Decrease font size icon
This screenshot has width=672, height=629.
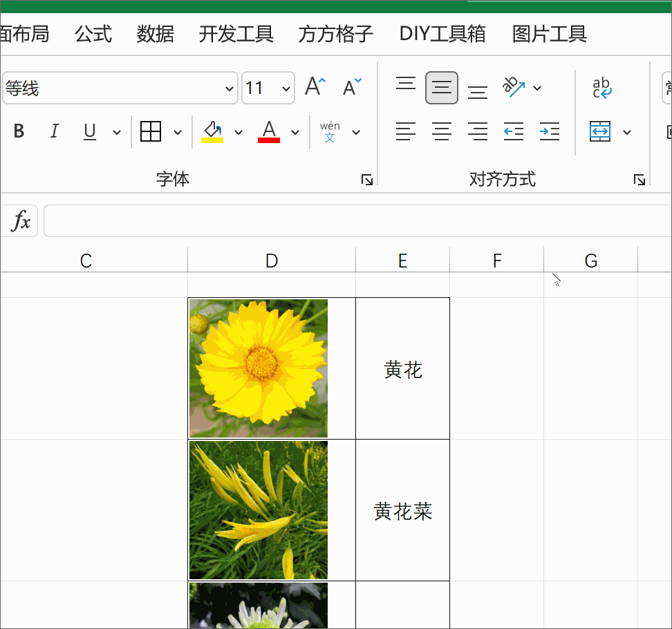(353, 86)
